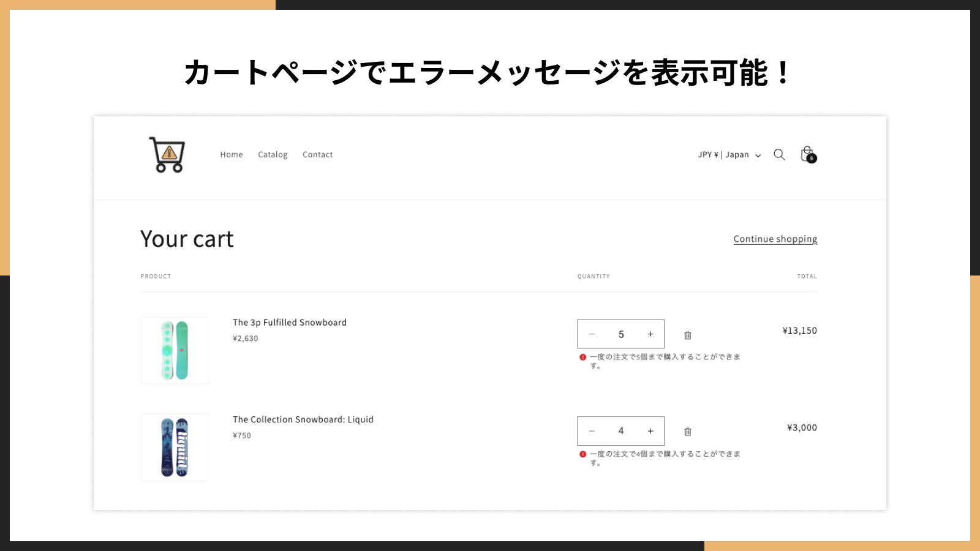The image size is (980, 551).
Task: Click the shopping cart store logo
Action: 167,155
